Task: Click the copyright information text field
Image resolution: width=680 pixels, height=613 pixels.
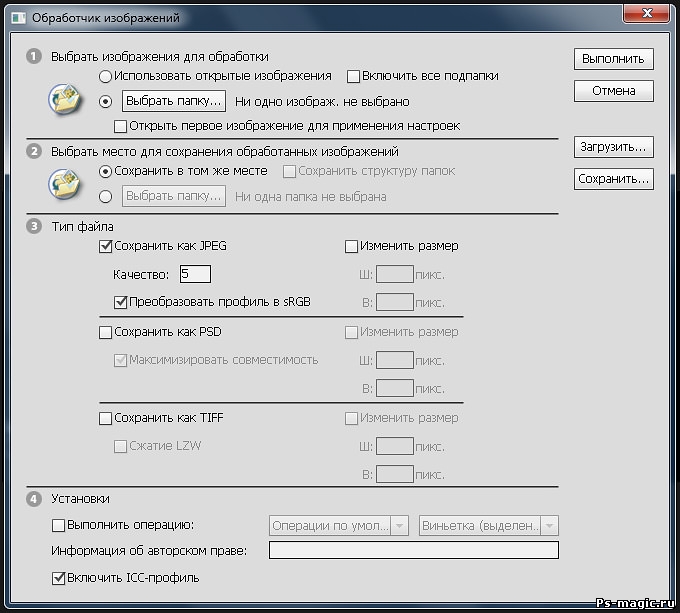Action: [413, 549]
